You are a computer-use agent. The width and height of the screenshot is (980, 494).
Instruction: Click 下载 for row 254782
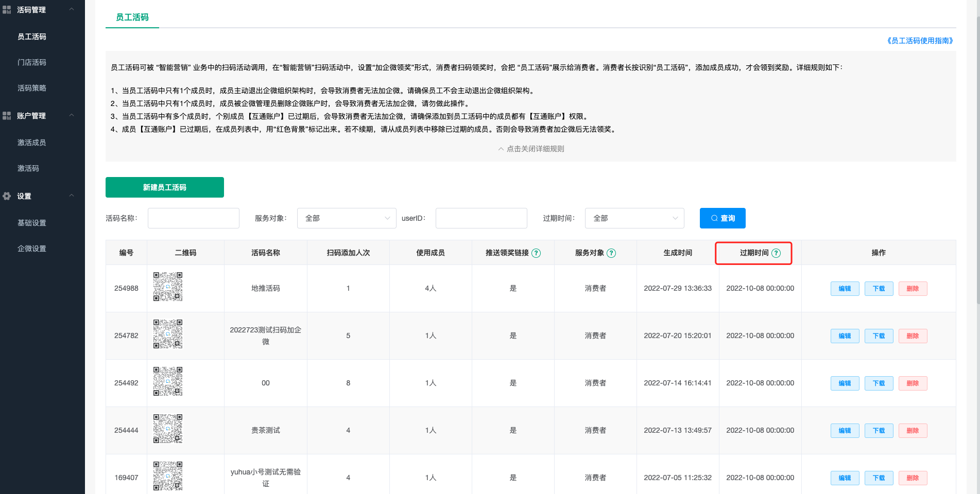pyautogui.click(x=879, y=336)
